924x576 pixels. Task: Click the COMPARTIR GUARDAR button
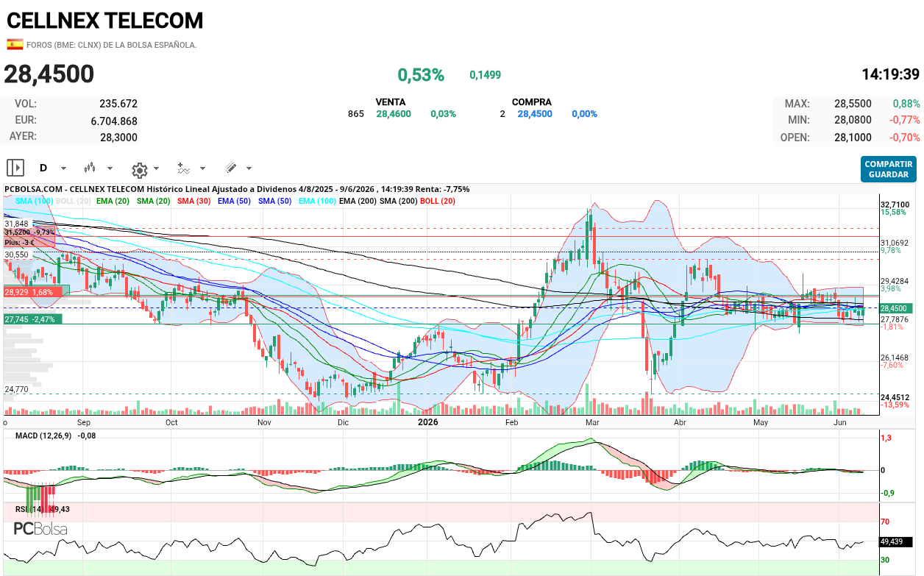pyautogui.click(x=889, y=169)
